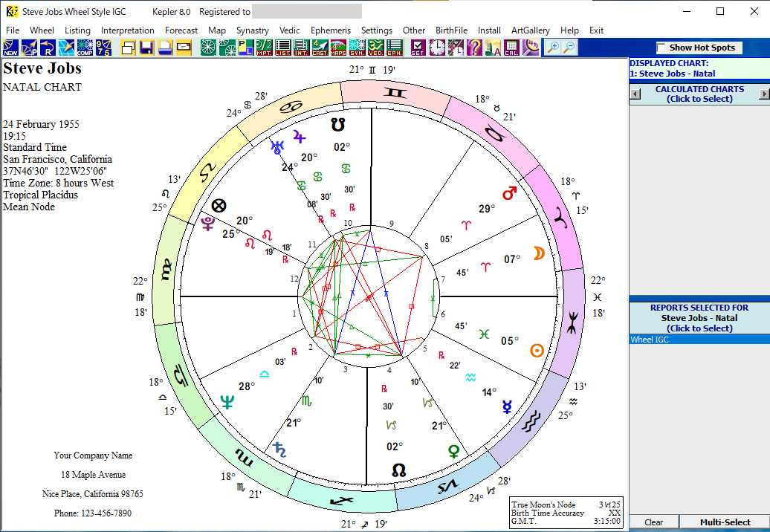Image resolution: width=770 pixels, height=532 pixels.
Task: Open the Ephemeris menu
Action: [x=331, y=30]
